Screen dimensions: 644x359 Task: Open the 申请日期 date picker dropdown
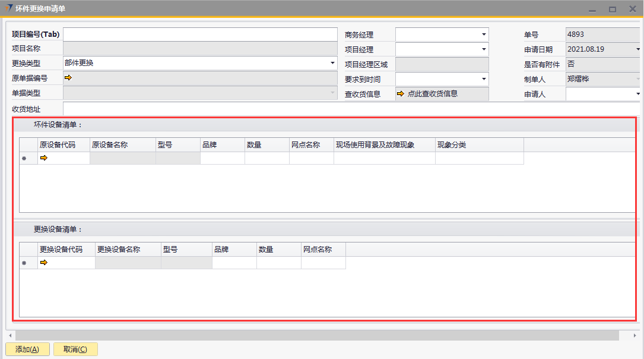637,49
